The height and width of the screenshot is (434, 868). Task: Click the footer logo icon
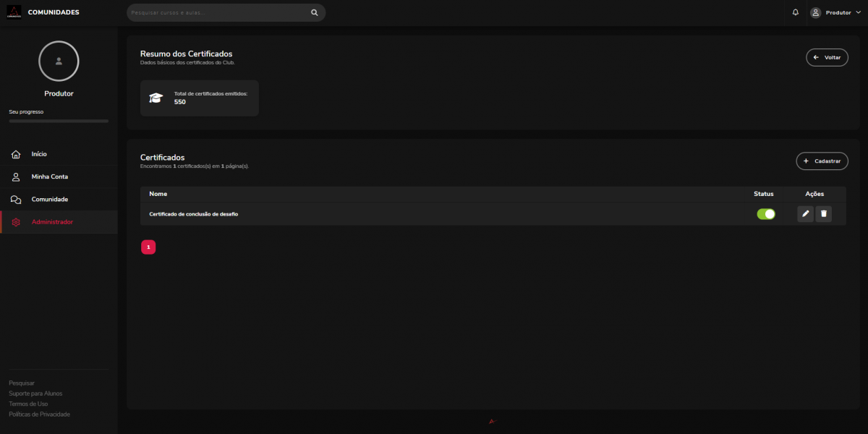(492, 421)
